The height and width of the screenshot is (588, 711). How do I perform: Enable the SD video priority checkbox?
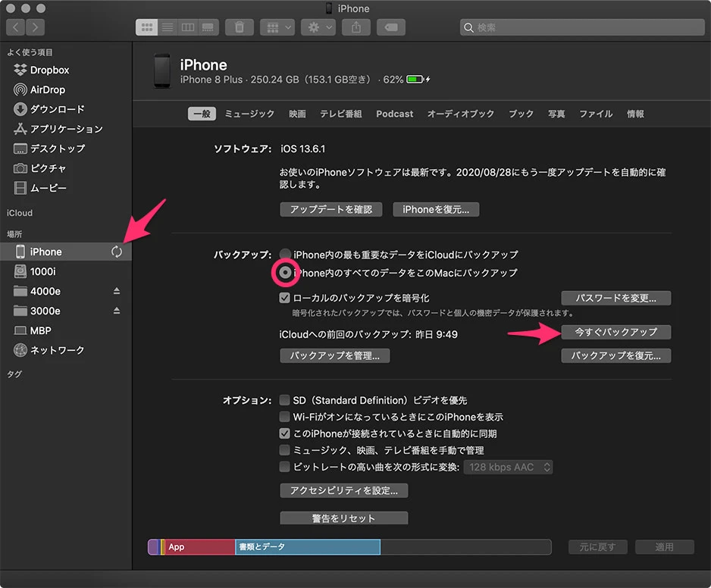click(285, 400)
